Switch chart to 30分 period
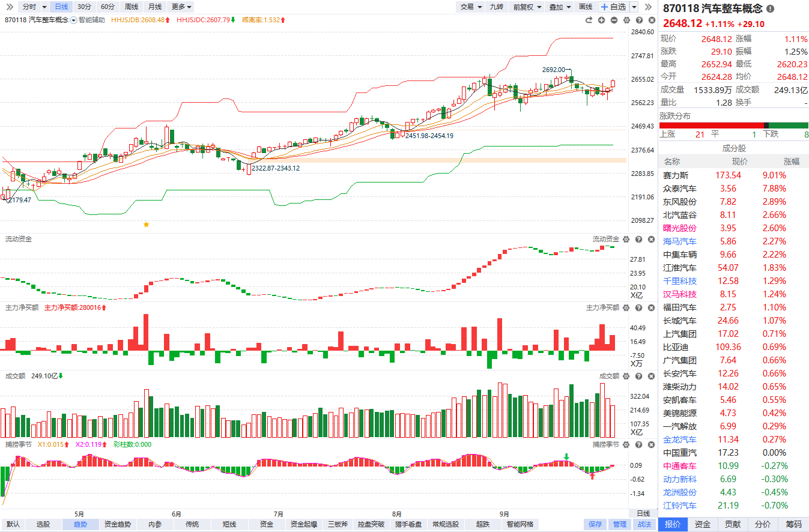The height and width of the screenshot is (532, 809). pos(85,7)
